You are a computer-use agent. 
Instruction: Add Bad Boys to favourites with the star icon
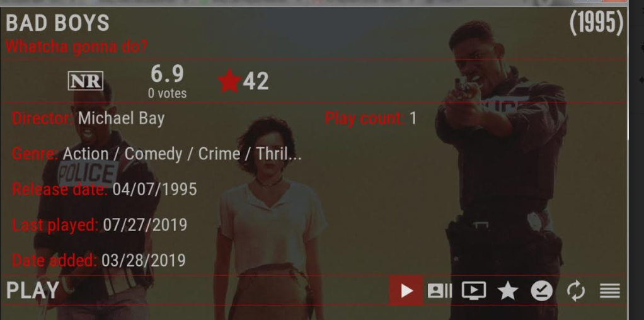pos(508,291)
